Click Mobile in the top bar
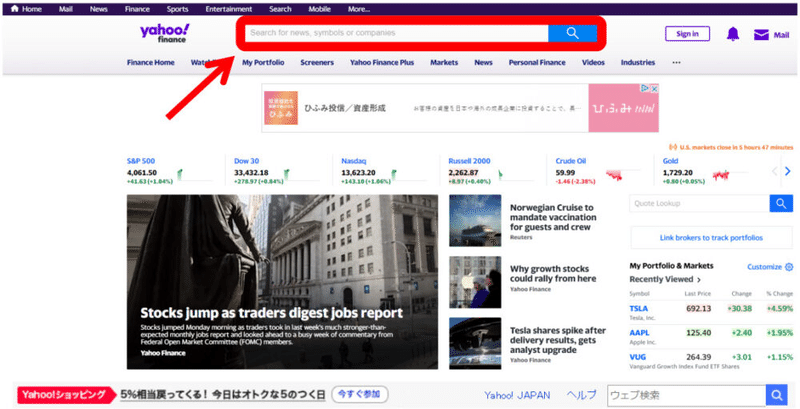Viewport: 800px width, 409px height. [x=319, y=9]
